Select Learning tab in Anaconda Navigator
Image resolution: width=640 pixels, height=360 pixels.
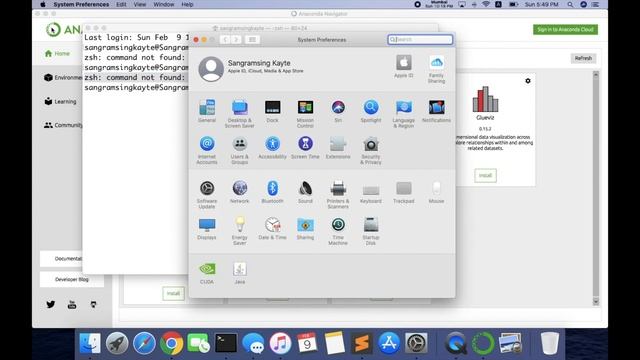coord(60,101)
